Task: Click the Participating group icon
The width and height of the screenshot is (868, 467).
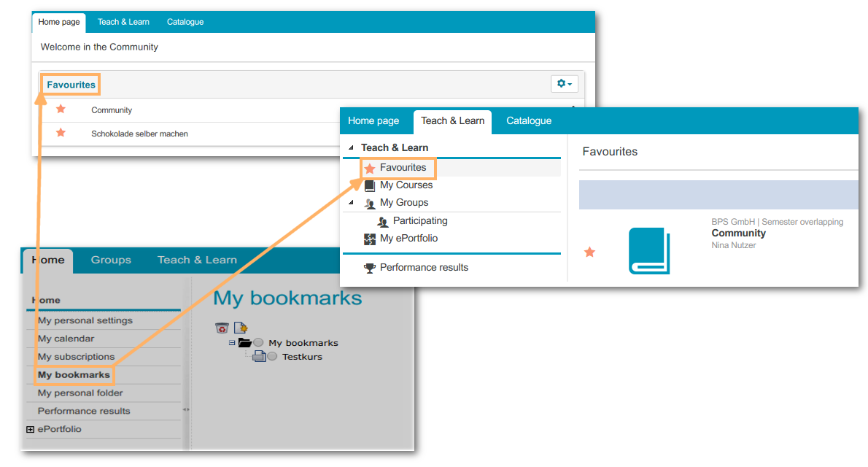Action: 383,221
